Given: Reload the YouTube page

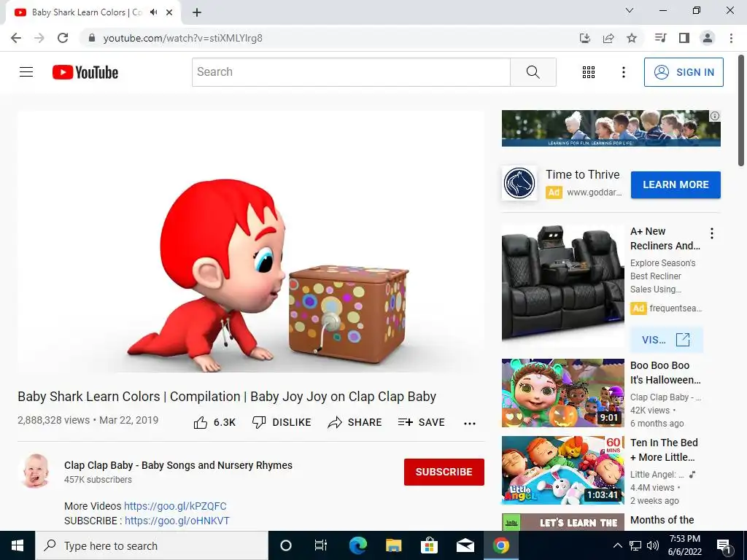Looking at the screenshot, I should [63, 38].
